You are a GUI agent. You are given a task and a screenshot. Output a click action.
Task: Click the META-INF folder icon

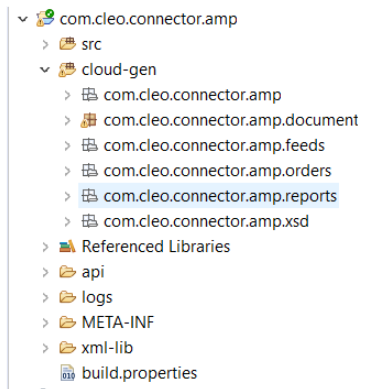(x=68, y=322)
